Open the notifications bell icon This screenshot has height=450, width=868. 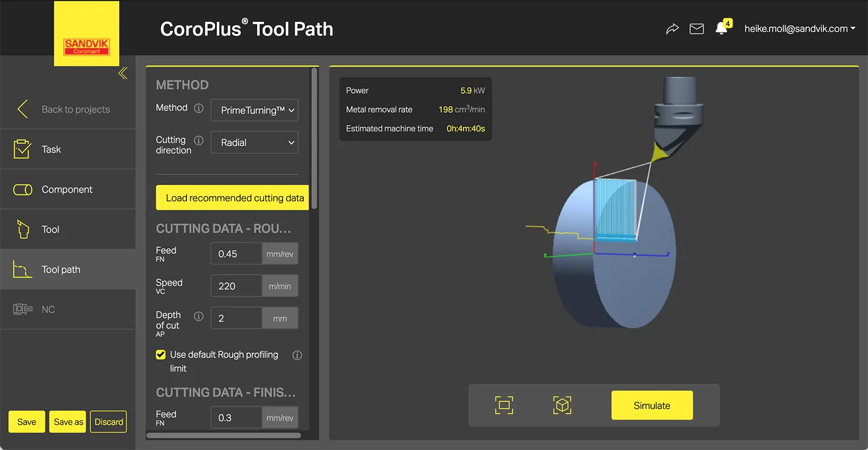[721, 28]
